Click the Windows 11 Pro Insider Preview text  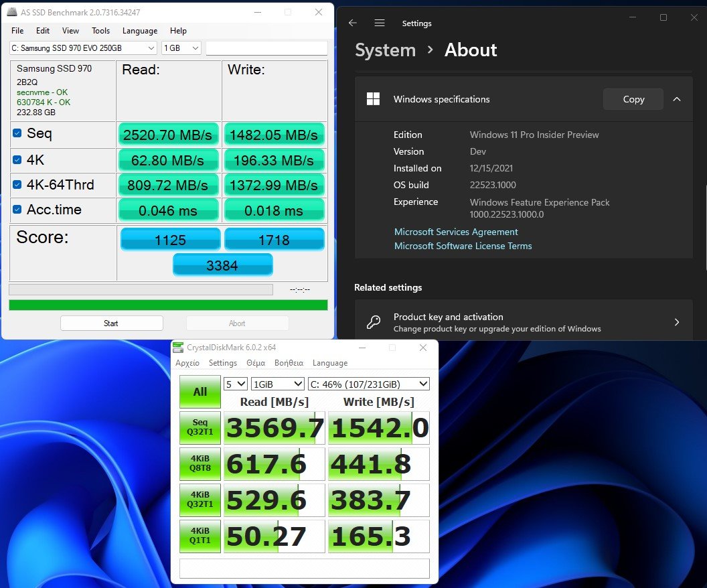point(534,135)
